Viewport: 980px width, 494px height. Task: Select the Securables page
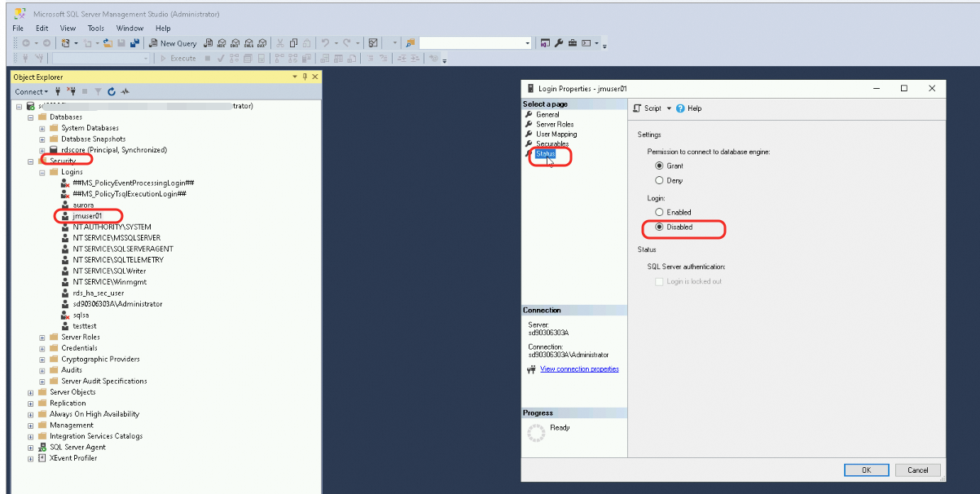[552, 144]
